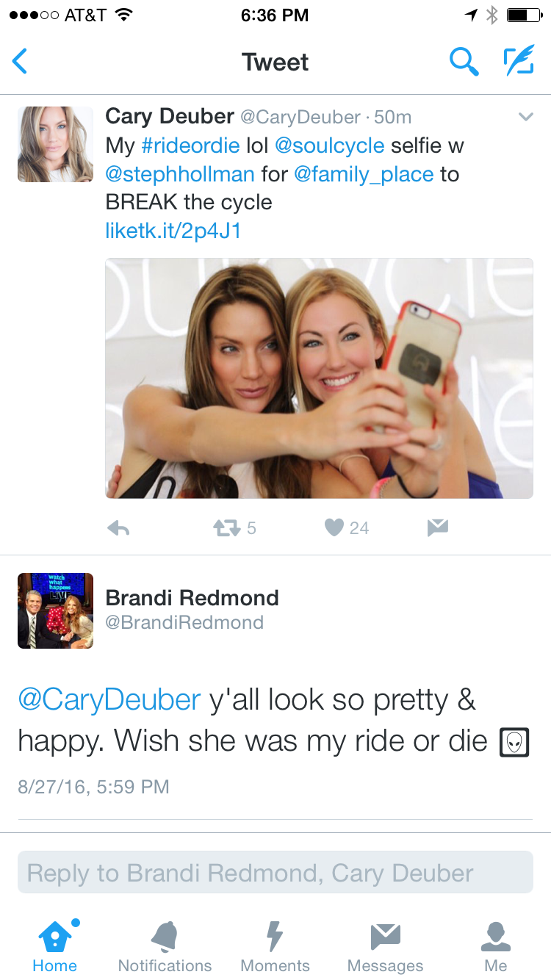Go to Messages tab
The image size is (551, 980).
385,946
